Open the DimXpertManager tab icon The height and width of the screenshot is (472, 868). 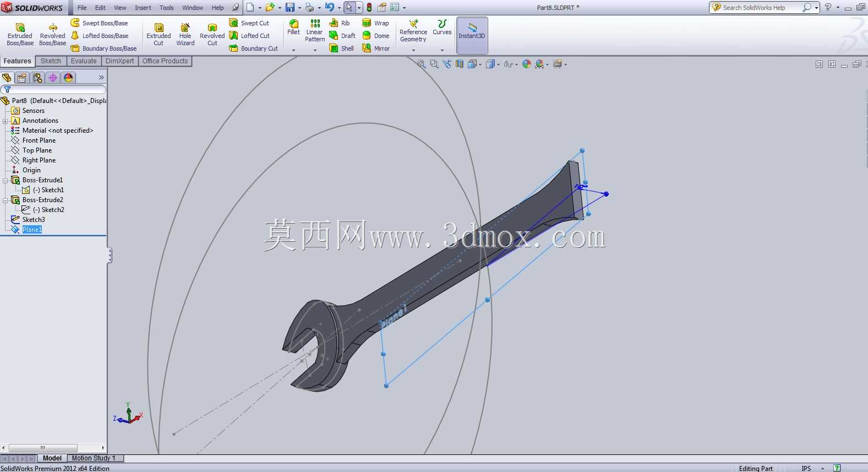[53, 78]
